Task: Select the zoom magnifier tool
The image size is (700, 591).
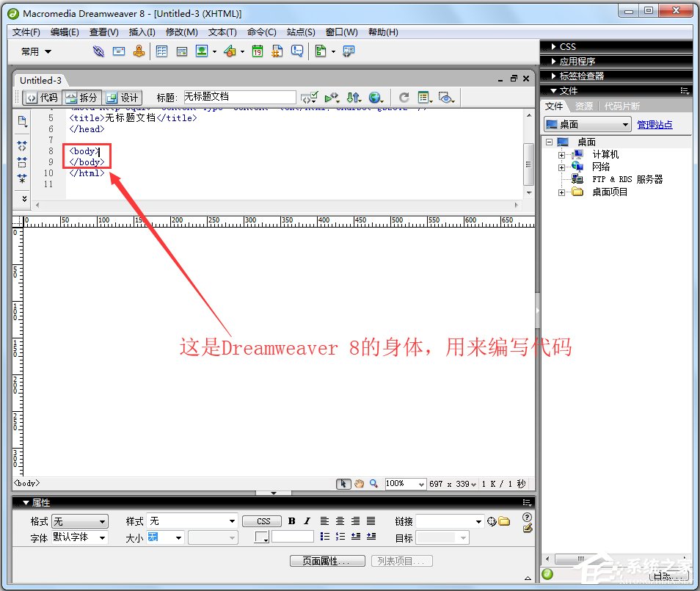Action: coord(373,483)
